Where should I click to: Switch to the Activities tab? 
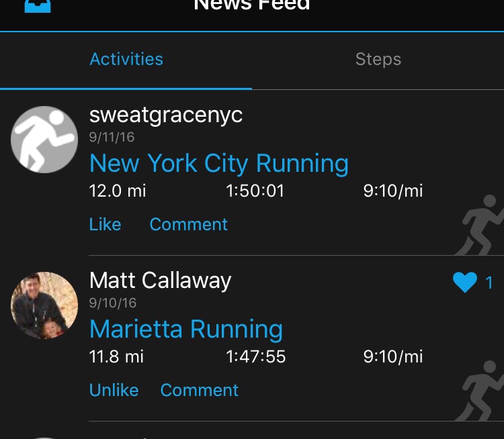pos(126,59)
